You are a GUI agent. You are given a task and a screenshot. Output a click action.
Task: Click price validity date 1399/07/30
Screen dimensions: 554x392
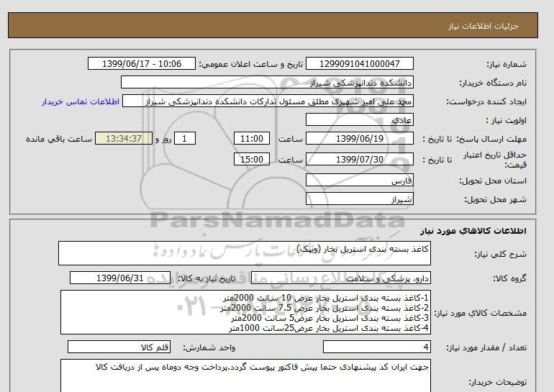(359, 159)
